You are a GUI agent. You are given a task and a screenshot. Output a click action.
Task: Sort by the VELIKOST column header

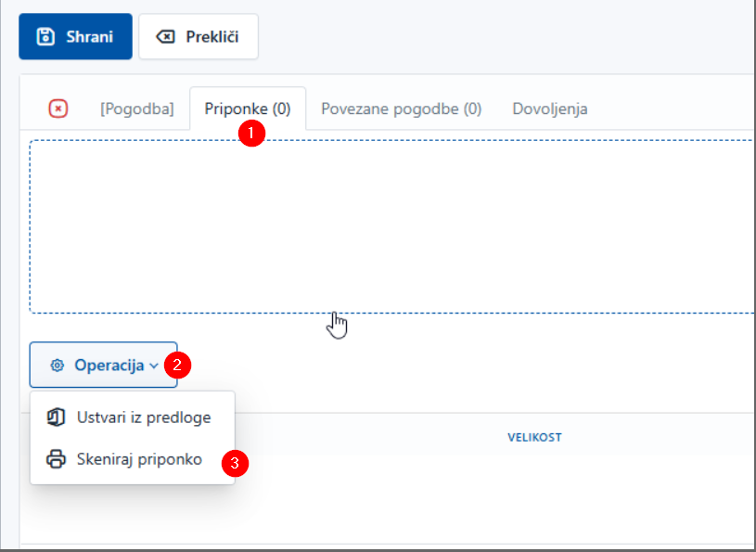pyautogui.click(x=534, y=437)
